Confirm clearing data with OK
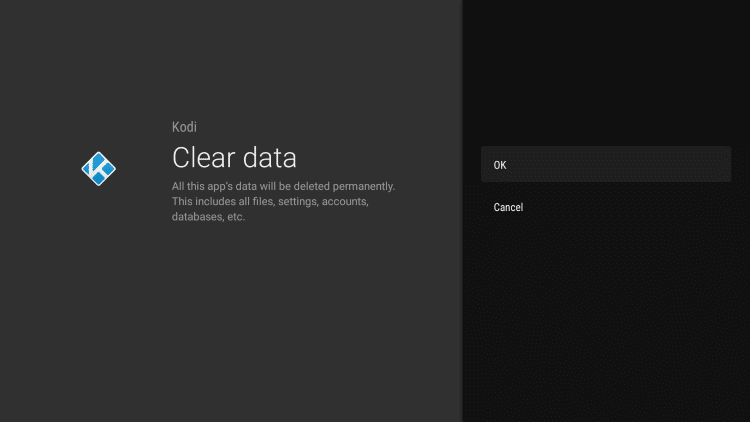 tap(606, 164)
